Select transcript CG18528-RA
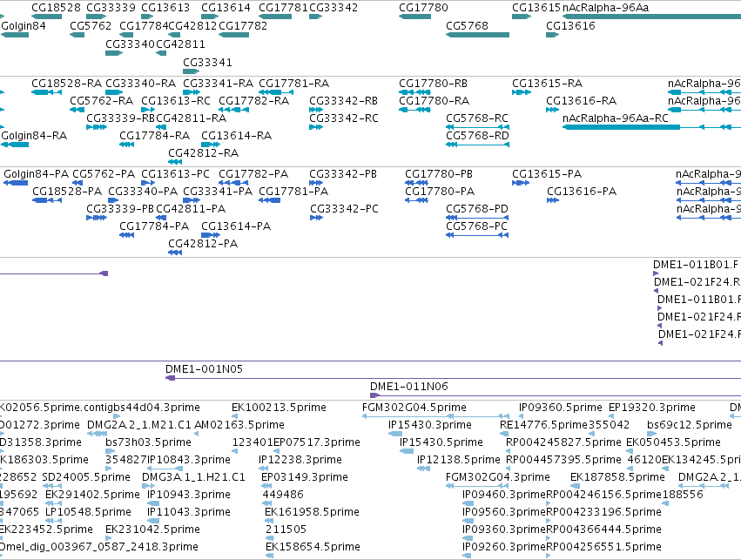 coord(46,92)
